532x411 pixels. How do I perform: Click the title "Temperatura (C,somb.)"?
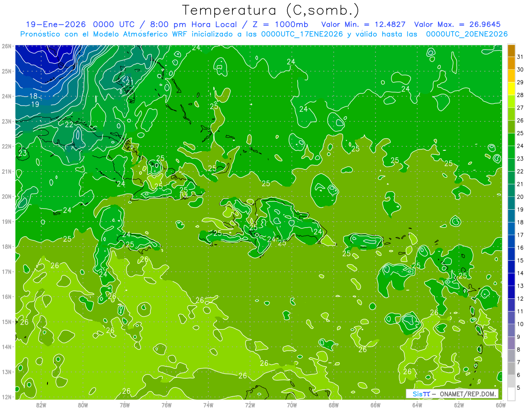coord(271,10)
